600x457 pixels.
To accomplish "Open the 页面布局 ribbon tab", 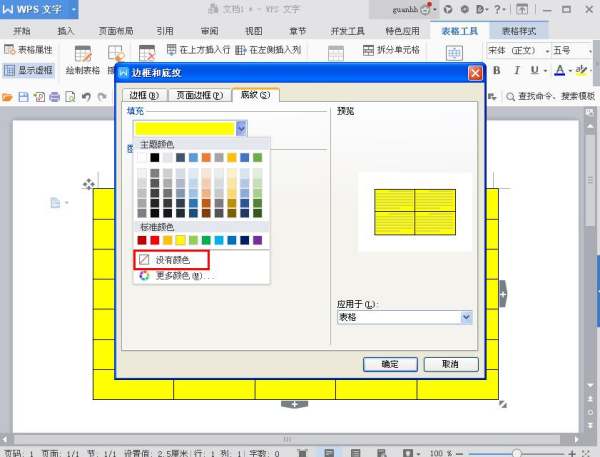I will tap(115, 31).
